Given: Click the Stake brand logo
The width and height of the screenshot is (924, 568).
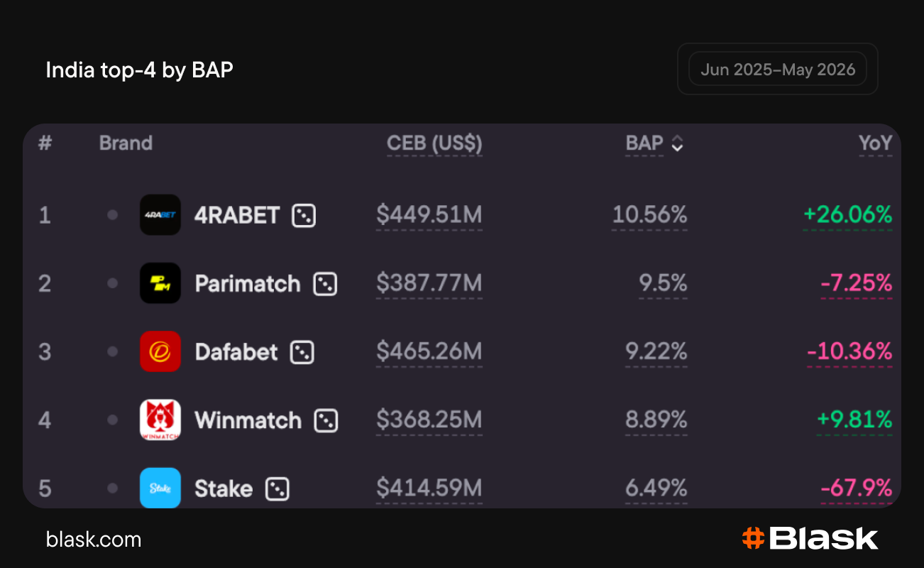Looking at the screenshot, I should pos(160,488).
